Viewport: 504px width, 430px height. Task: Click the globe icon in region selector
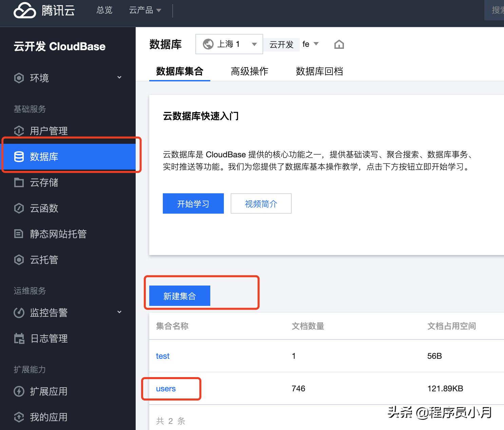pyautogui.click(x=208, y=44)
